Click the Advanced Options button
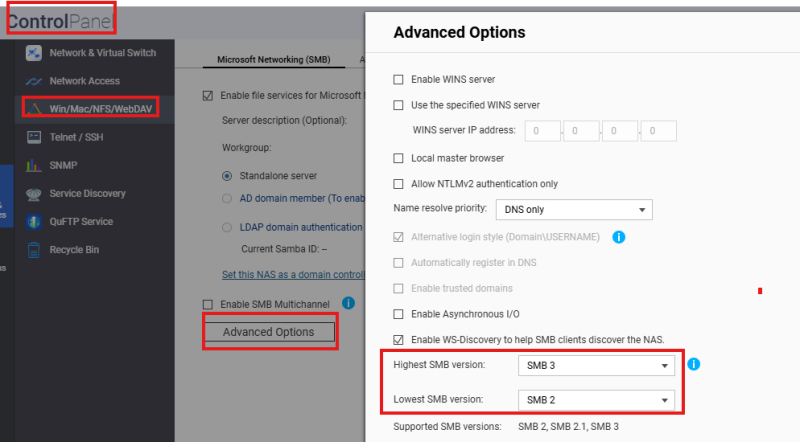 [269, 332]
